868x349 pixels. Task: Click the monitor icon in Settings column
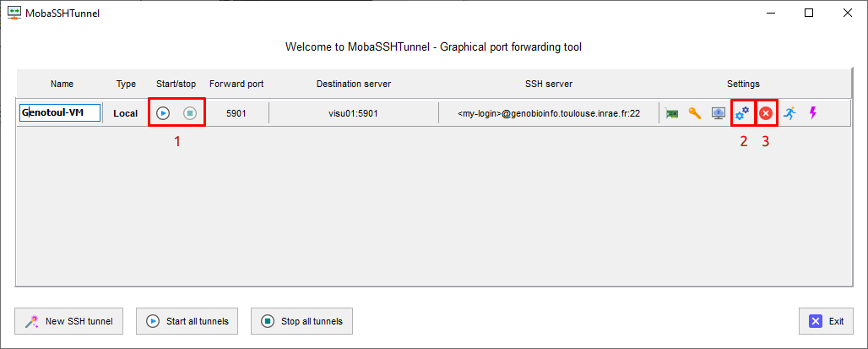[x=718, y=113]
